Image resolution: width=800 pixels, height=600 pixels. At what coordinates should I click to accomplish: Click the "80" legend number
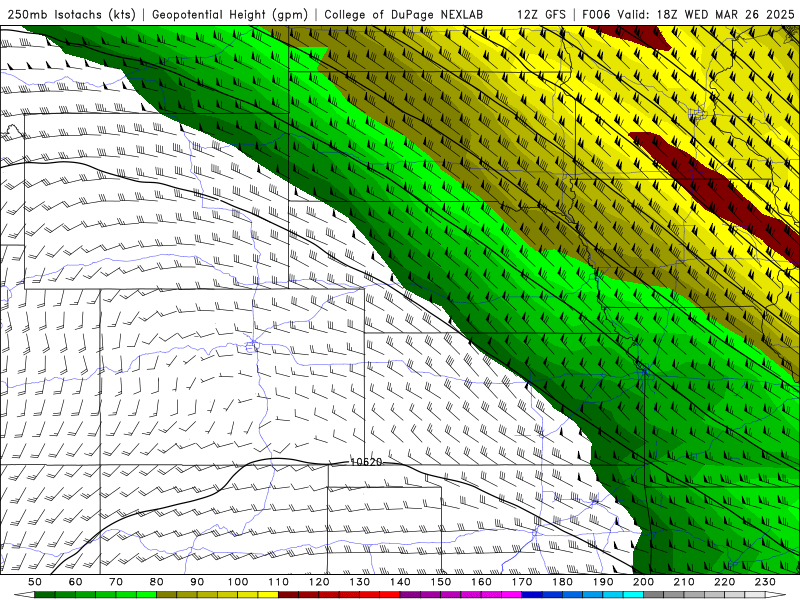(x=157, y=582)
